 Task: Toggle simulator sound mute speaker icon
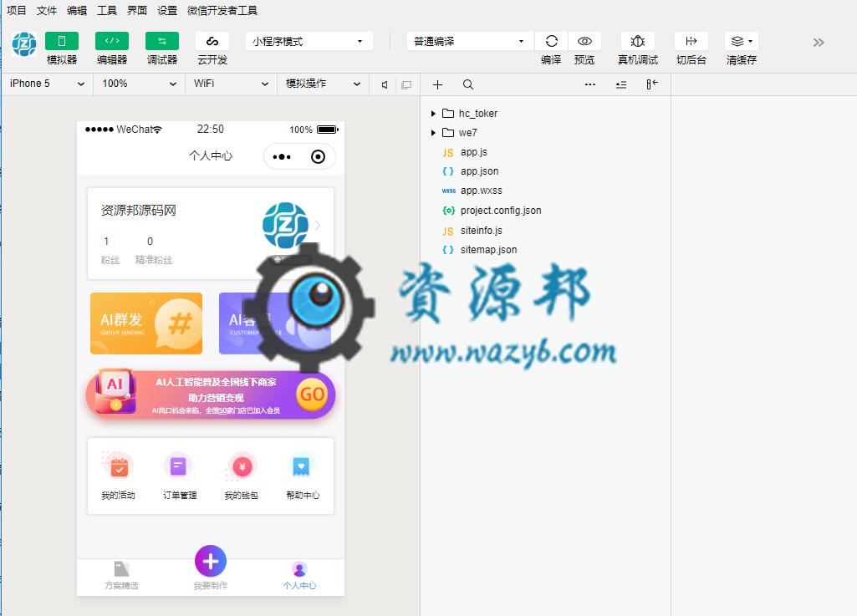click(385, 84)
